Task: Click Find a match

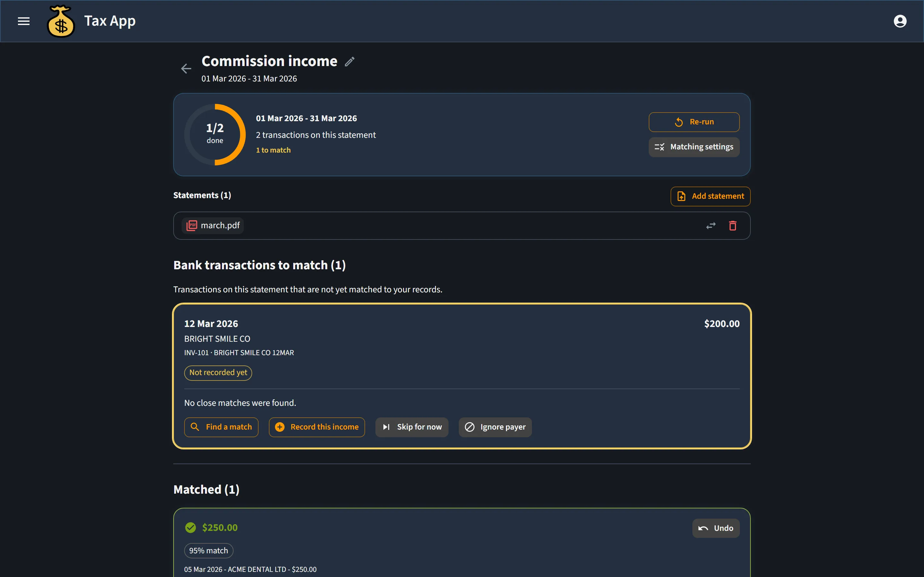Action: pyautogui.click(x=221, y=427)
